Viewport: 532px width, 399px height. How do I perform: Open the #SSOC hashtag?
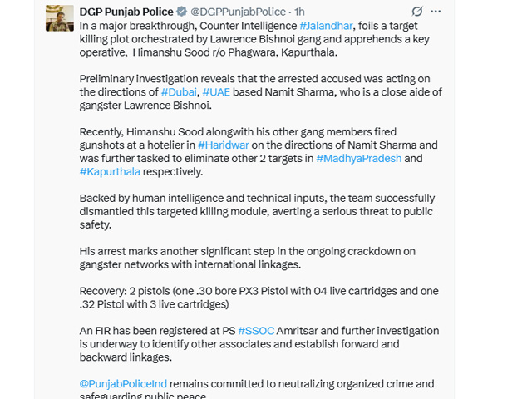tap(255, 331)
